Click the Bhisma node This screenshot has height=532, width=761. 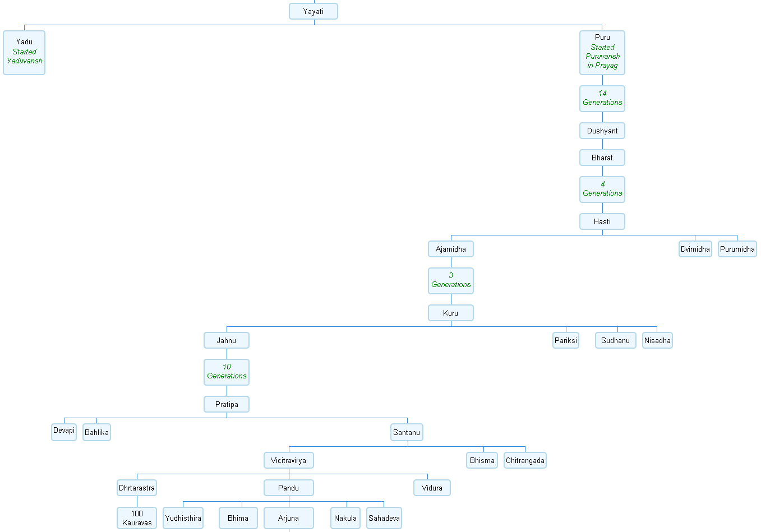(x=481, y=460)
